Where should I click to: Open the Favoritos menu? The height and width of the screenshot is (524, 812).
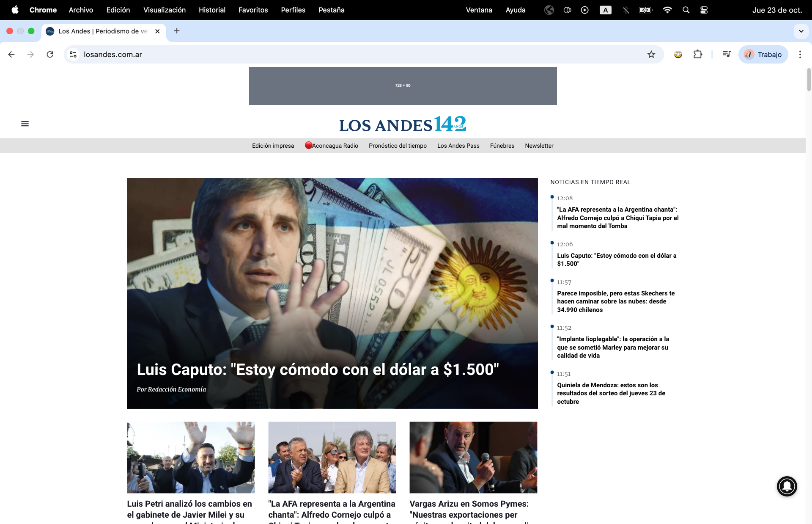[253, 10]
